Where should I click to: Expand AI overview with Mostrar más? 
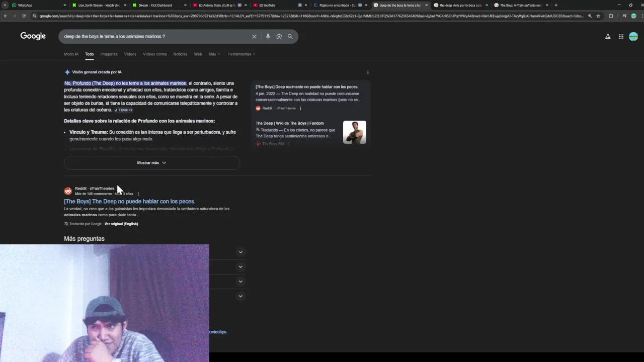click(152, 162)
